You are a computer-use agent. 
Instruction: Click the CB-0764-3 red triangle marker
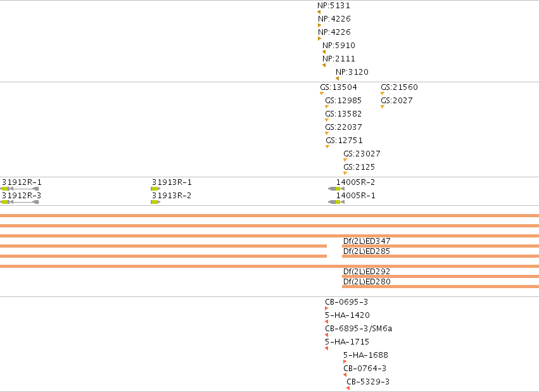coord(345,375)
